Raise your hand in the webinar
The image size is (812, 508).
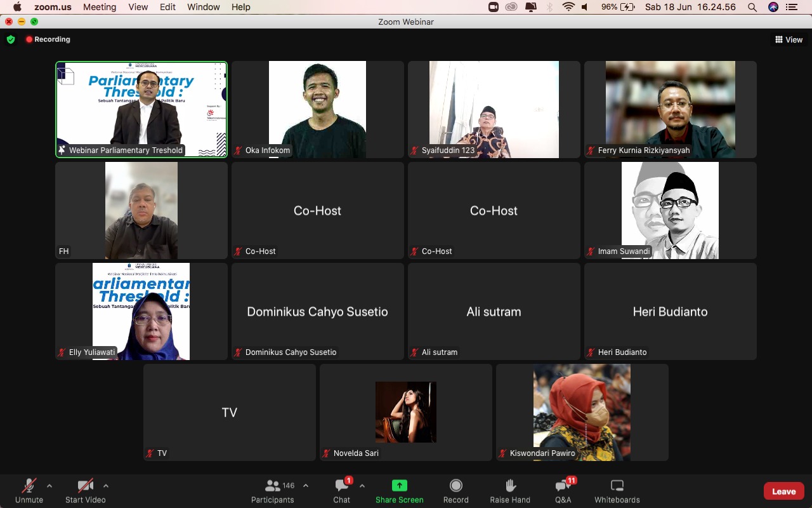(510, 486)
